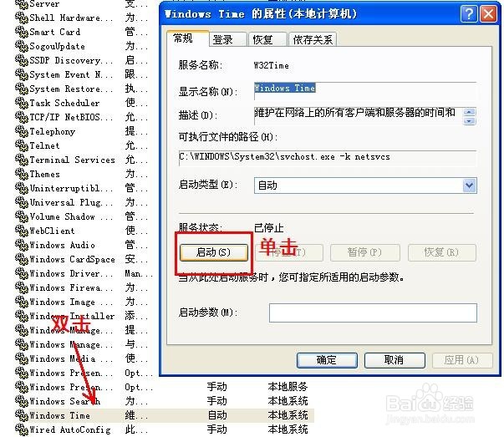Click the gear icon beside Windows Search service

[x=22, y=401]
